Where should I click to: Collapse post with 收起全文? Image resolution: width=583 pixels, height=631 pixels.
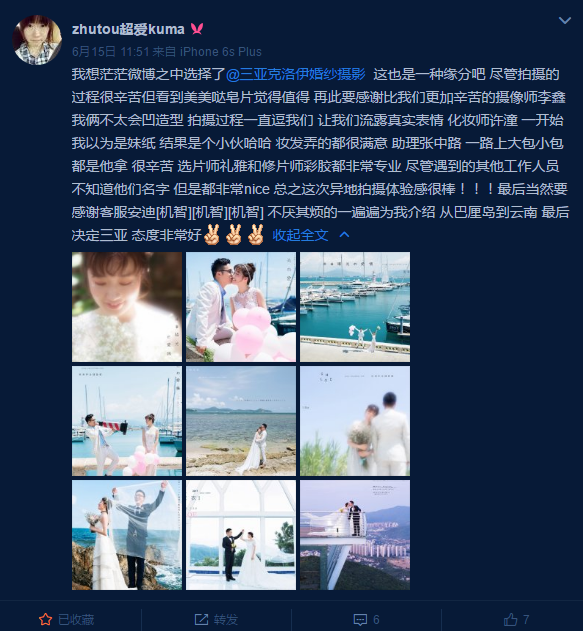[300, 235]
